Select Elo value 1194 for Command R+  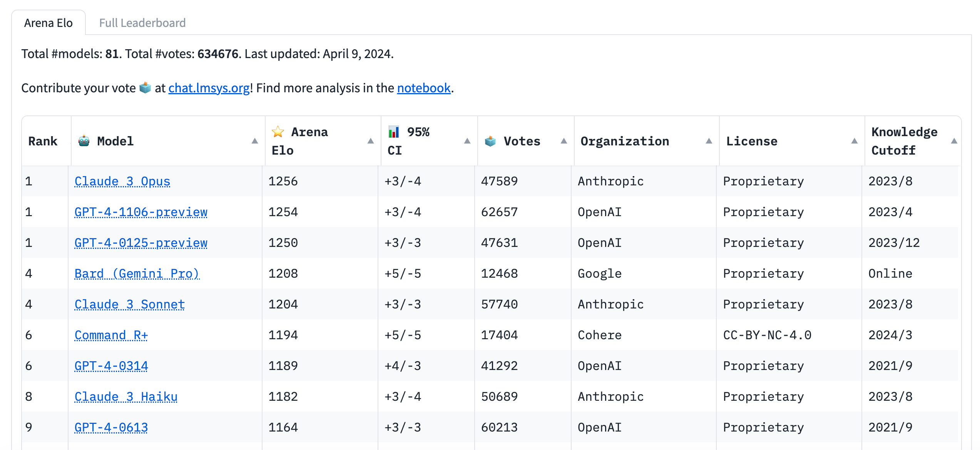click(283, 335)
